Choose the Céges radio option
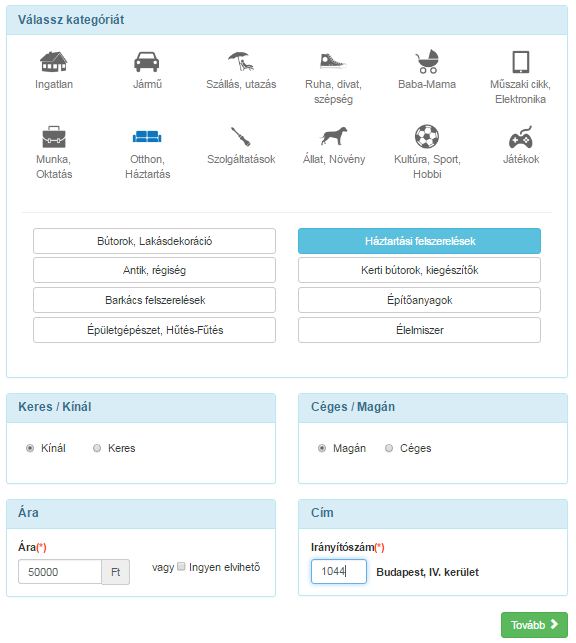 [x=389, y=448]
